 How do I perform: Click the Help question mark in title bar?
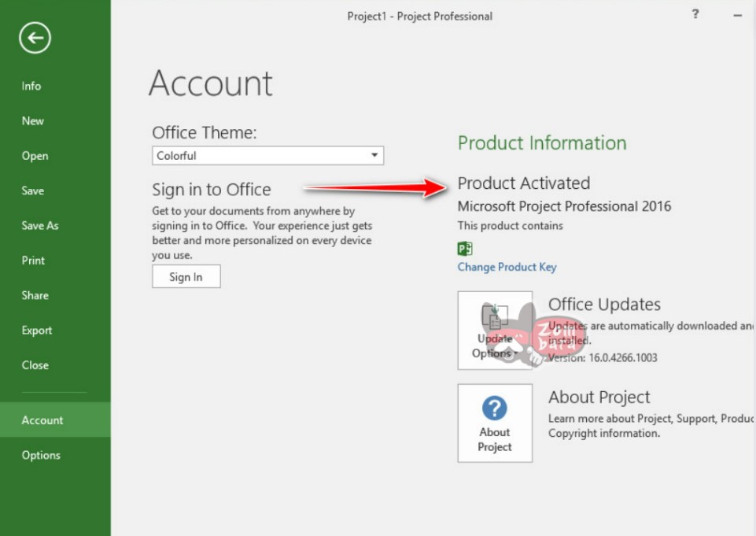[x=695, y=14]
